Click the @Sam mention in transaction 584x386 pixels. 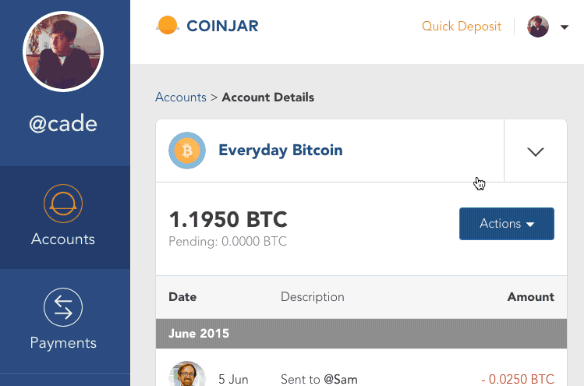coord(340,379)
